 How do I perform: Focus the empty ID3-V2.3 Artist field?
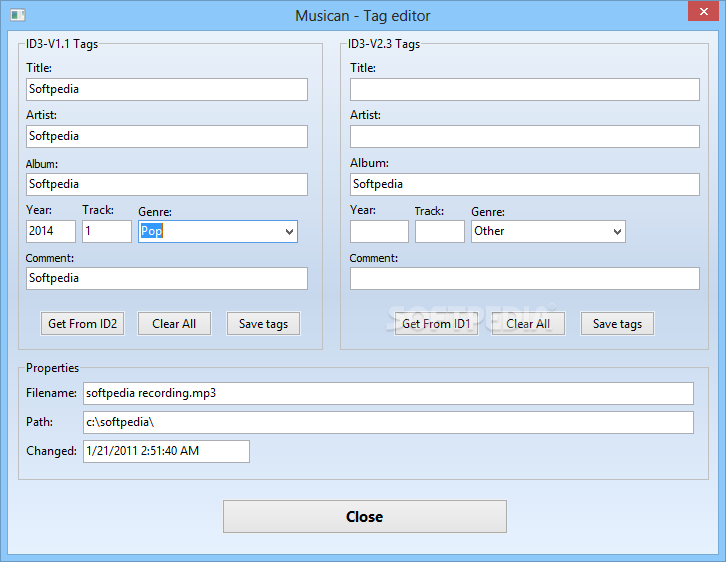click(x=525, y=137)
